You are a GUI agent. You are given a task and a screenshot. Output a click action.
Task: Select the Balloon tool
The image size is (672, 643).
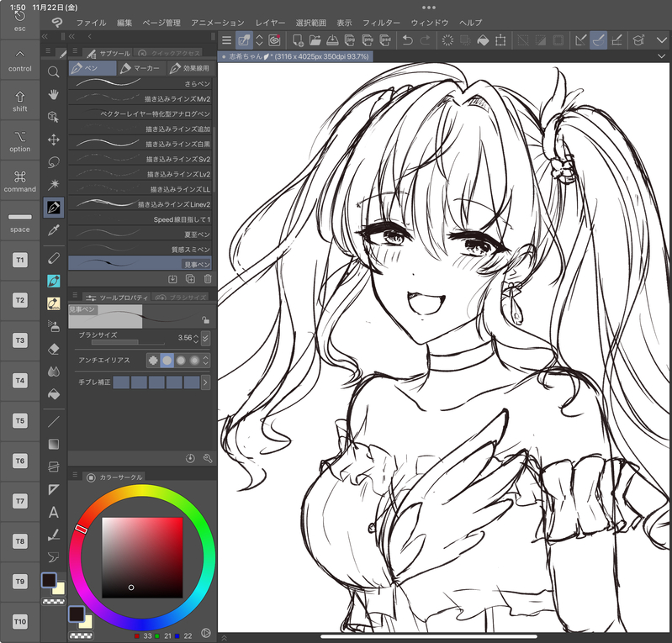54,557
